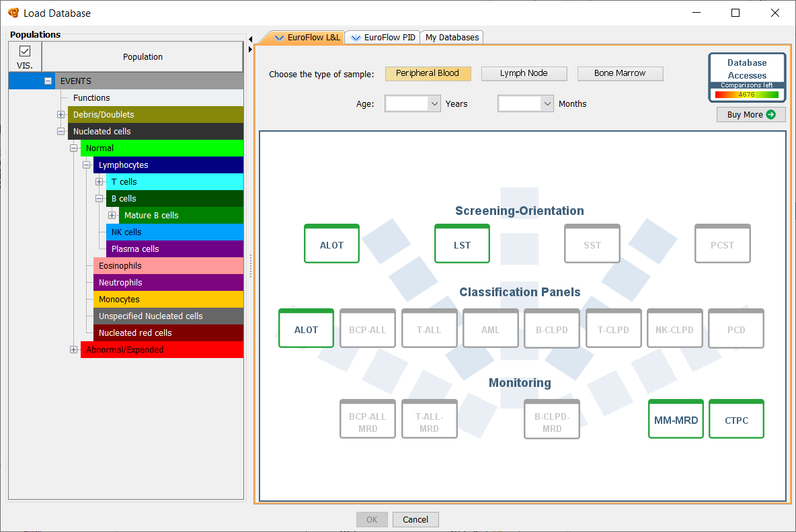Click the AML classification tile
796x532 pixels.
pyautogui.click(x=490, y=328)
